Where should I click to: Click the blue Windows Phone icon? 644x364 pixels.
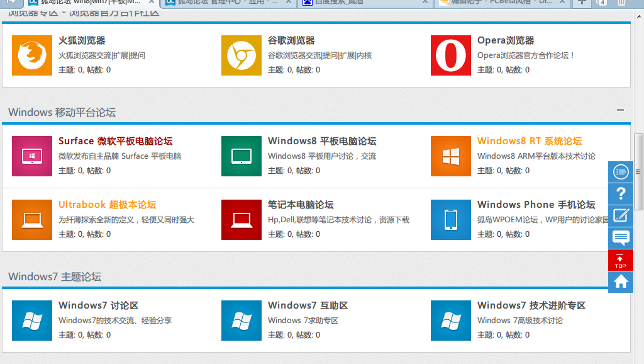[x=451, y=220]
